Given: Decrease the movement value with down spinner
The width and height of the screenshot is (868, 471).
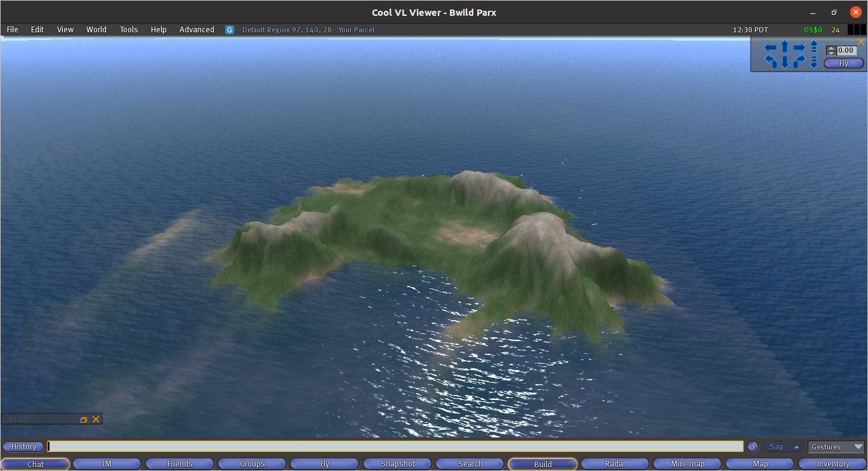Looking at the screenshot, I should [x=831, y=53].
